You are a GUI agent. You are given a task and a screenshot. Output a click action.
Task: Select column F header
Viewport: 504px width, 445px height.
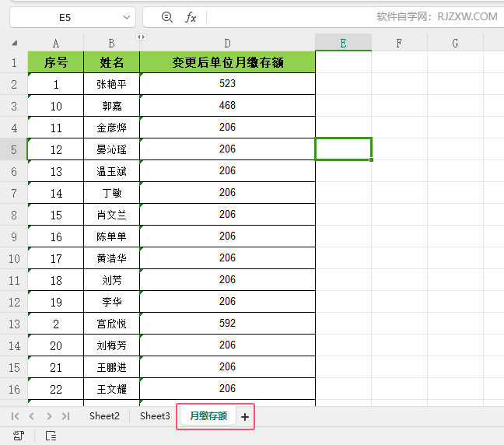[399, 43]
